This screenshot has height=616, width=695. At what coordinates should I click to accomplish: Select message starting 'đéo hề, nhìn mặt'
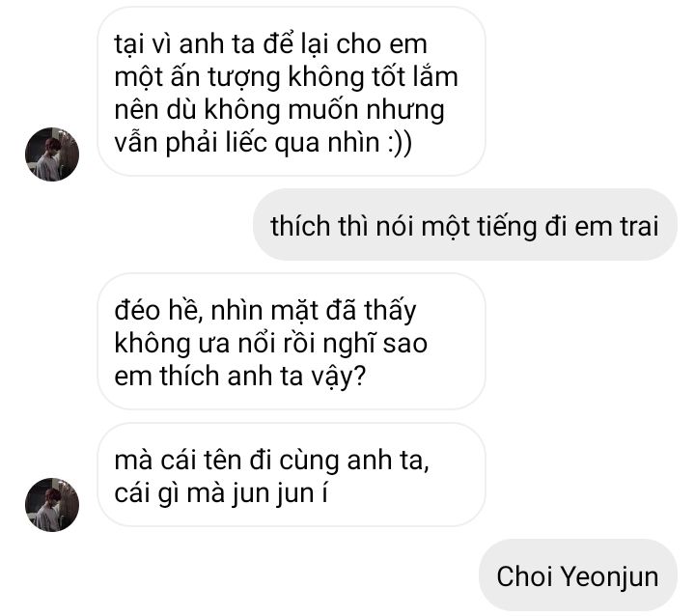tap(292, 342)
